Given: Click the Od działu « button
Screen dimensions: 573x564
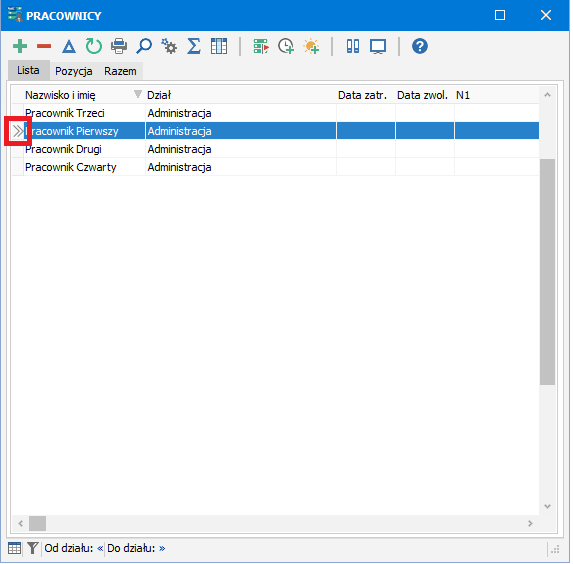Looking at the screenshot, I should 74,548.
